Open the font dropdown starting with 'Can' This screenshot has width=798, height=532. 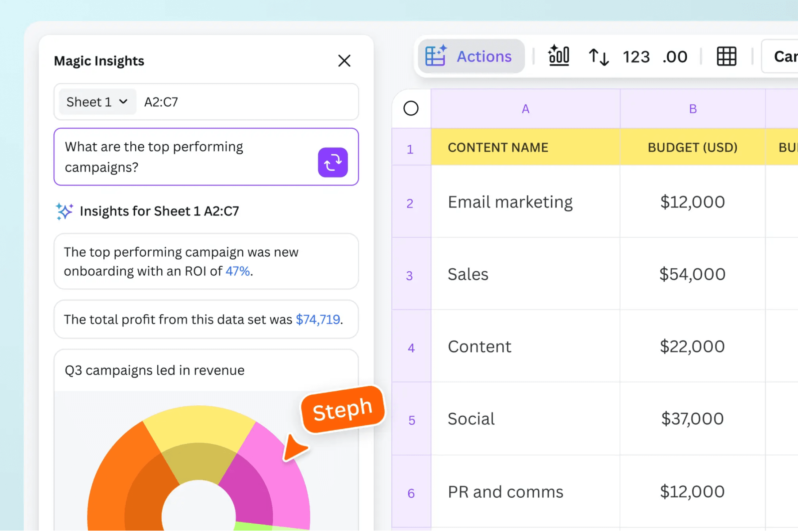(x=784, y=57)
